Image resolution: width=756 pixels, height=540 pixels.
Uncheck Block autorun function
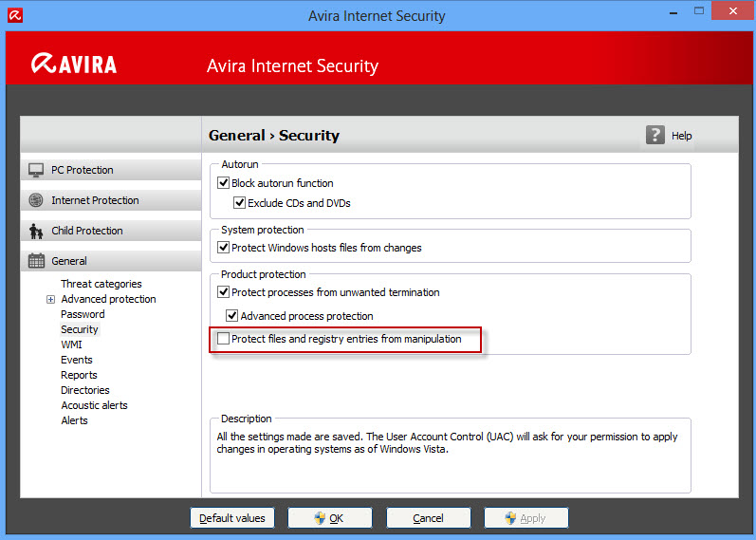[223, 183]
